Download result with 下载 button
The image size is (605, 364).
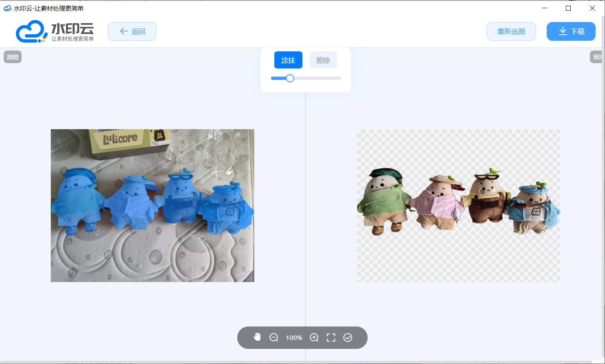pos(571,31)
